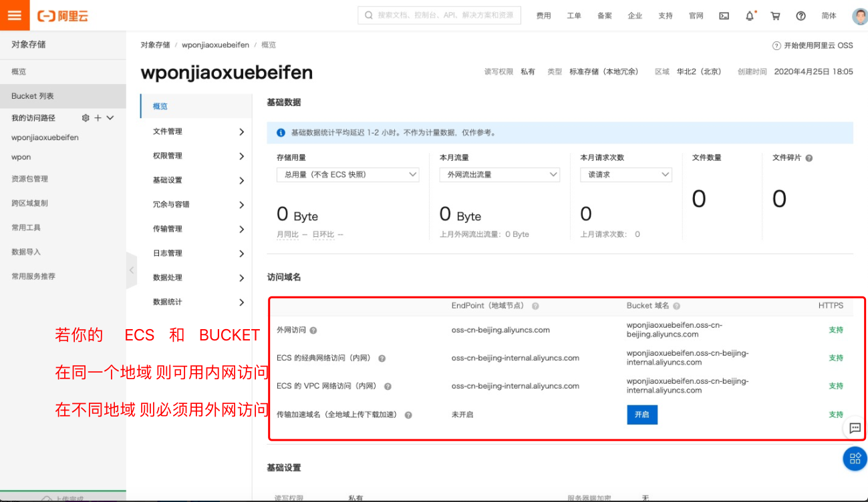Open 企业 in the top bar

[x=635, y=16]
